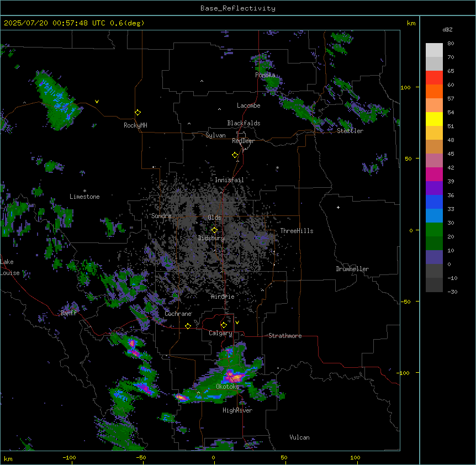
Task: Click the Airdrie city label
Action: point(223,297)
